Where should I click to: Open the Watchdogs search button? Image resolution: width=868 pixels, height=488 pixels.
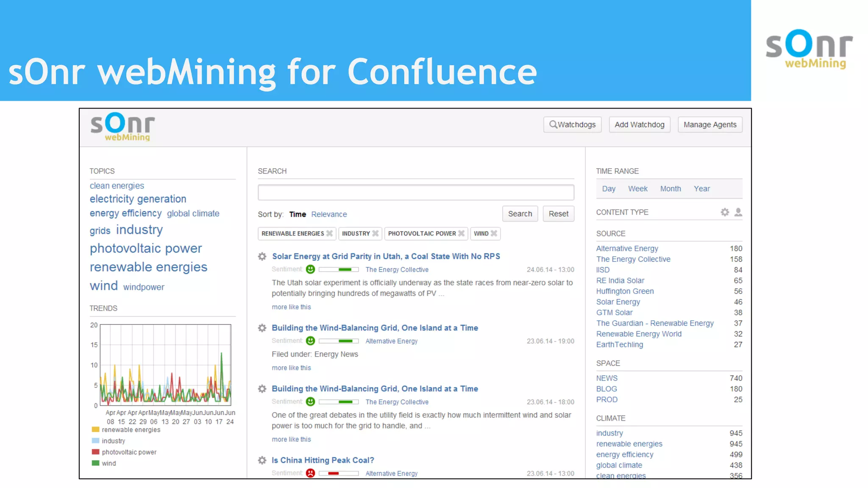pos(573,125)
